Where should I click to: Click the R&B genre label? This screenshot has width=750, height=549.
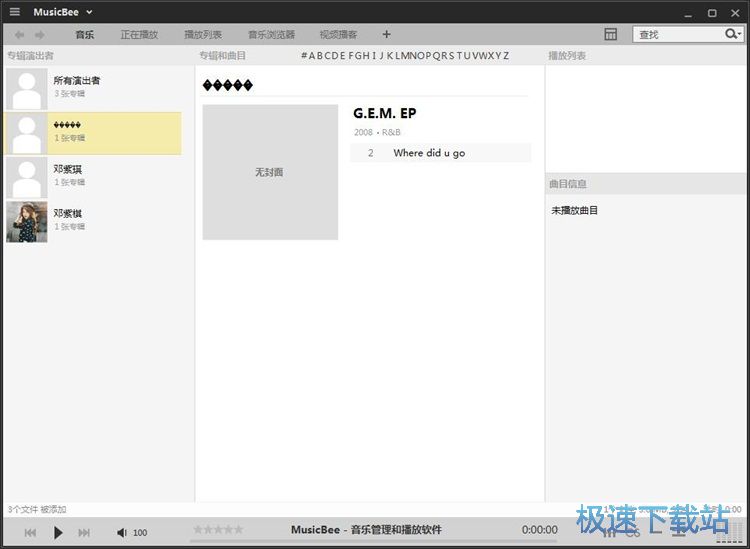(x=391, y=132)
